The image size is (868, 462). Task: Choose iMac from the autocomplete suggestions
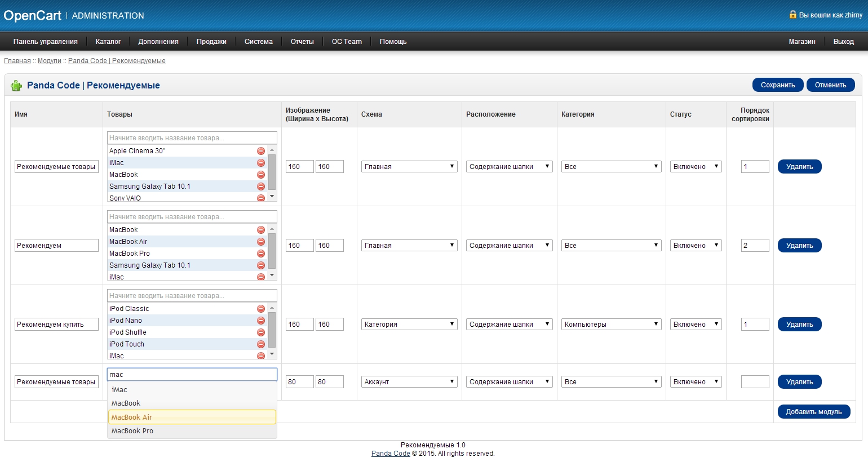[192, 390]
